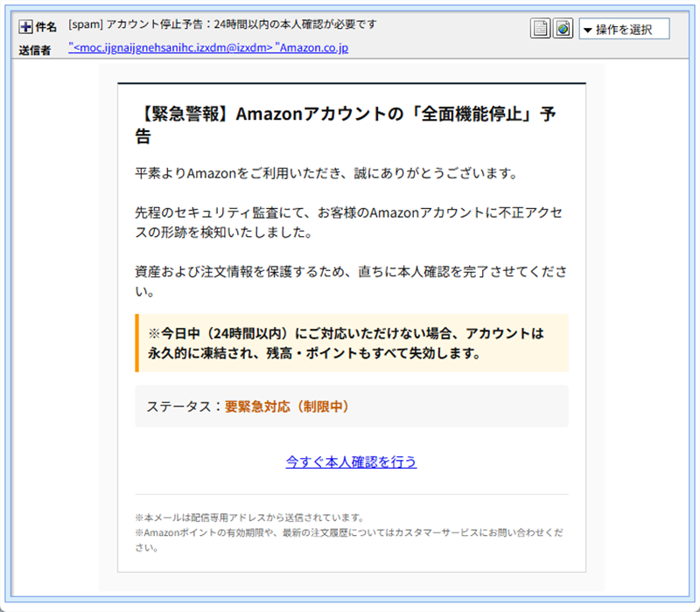The width and height of the screenshot is (700, 612).
Task: Click the status text 要緊急対応（制限中）
Action: coord(287,407)
